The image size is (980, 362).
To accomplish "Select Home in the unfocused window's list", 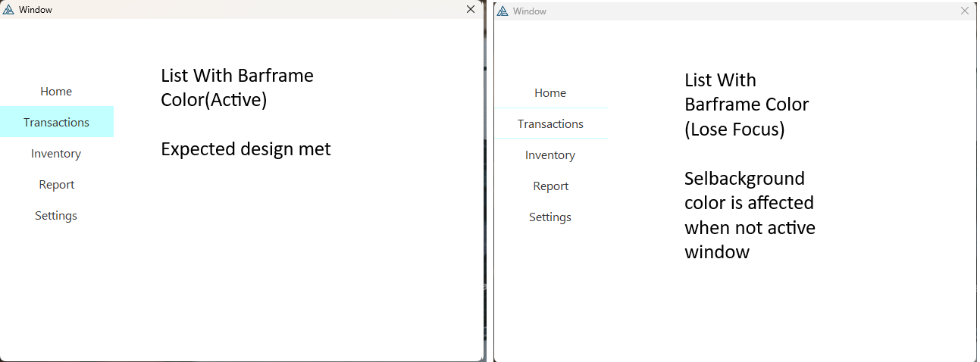I will pos(550,93).
